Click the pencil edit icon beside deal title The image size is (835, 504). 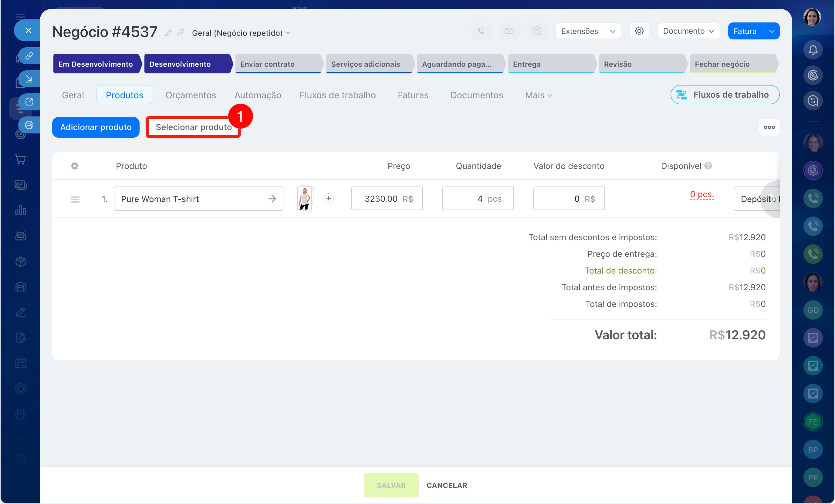click(168, 33)
